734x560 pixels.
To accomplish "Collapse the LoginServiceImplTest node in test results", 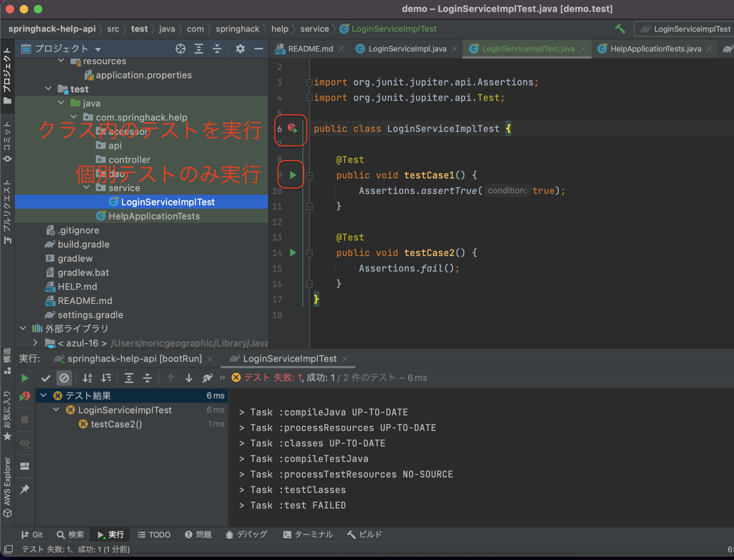I will 56,410.
